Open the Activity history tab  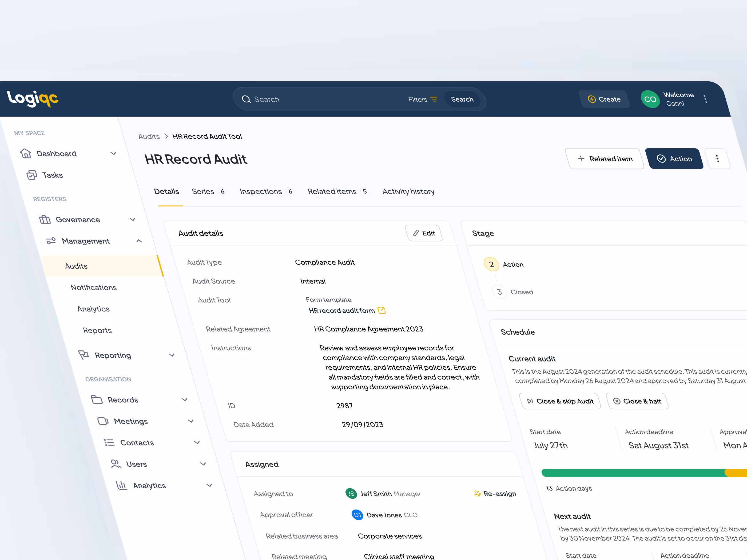[x=408, y=191]
